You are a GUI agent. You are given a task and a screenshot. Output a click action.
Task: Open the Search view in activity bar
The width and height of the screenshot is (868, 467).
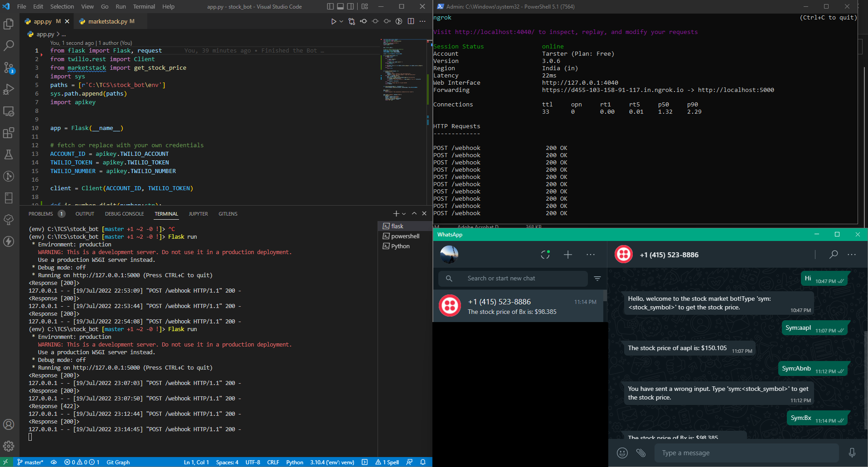click(9, 45)
